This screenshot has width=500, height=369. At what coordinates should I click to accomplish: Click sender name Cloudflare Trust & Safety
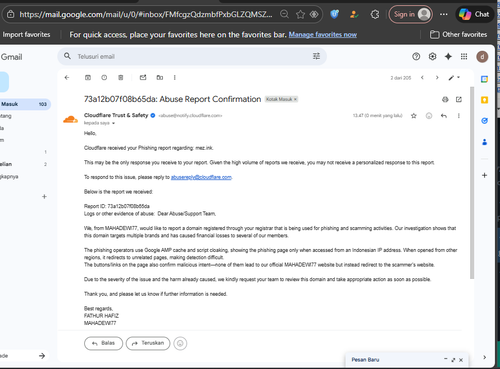tap(116, 115)
